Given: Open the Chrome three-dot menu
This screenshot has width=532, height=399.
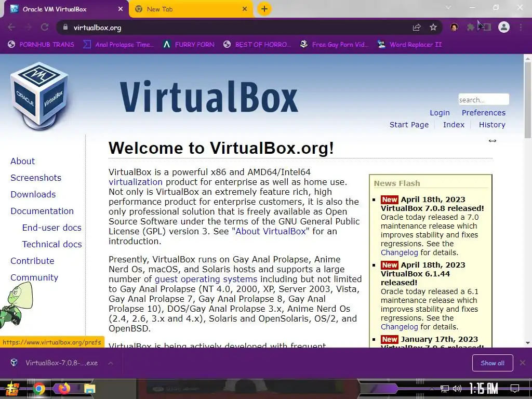Looking at the screenshot, I should point(521,27).
